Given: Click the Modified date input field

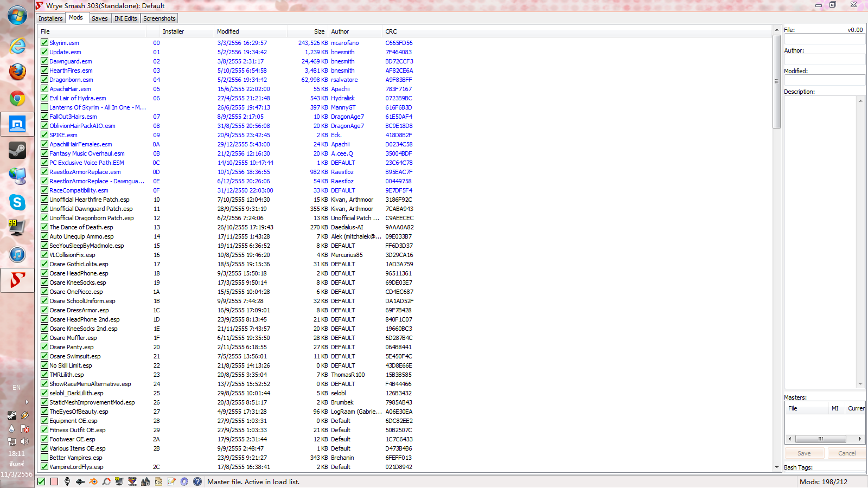Looking at the screenshot, I should [x=825, y=80].
